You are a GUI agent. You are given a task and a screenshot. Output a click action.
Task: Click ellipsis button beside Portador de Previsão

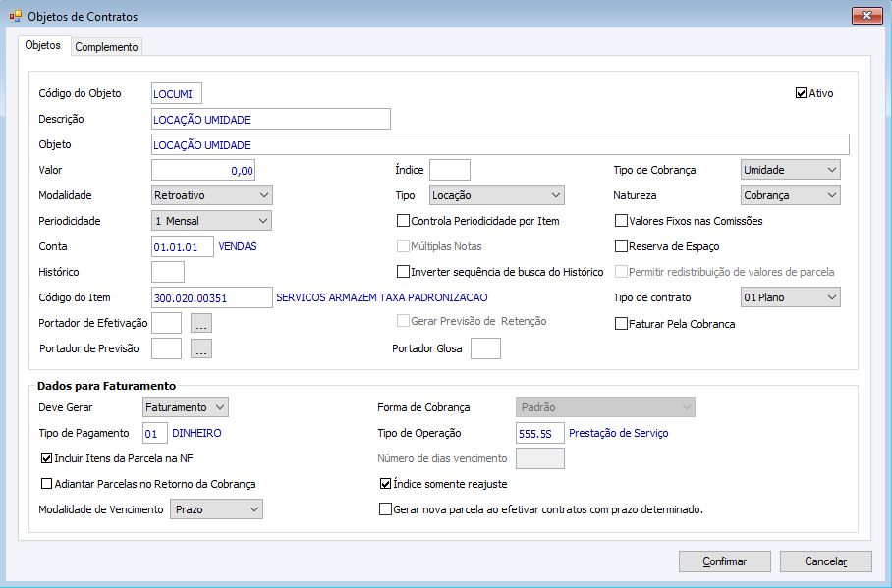(201, 348)
